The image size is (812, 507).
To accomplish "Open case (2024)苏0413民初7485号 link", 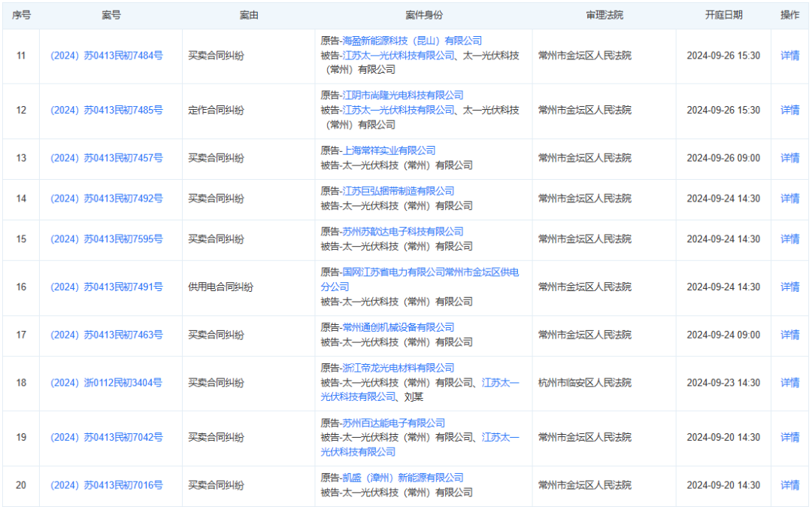I will [106, 111].
